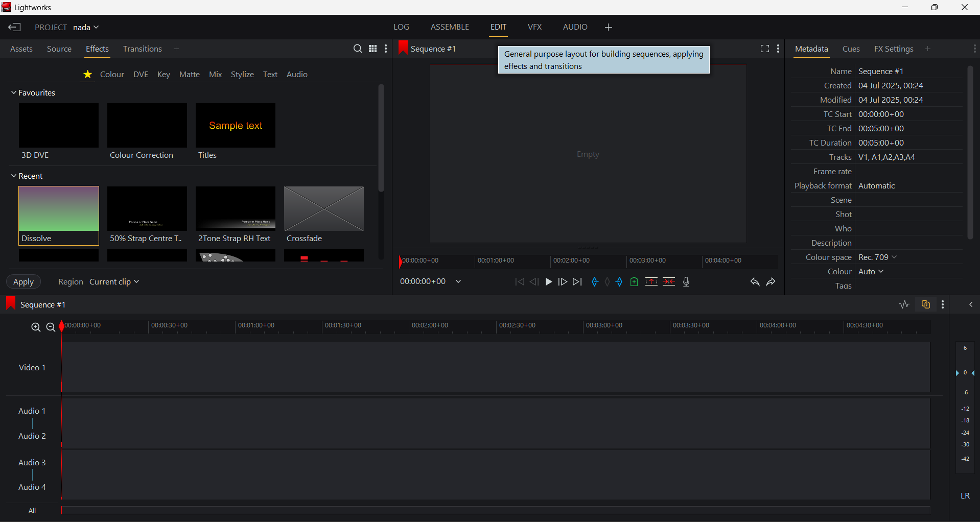Switch to ASSEMBLE layout
The width and height of the screenshot is (980, 522).
tap(450, 27)
